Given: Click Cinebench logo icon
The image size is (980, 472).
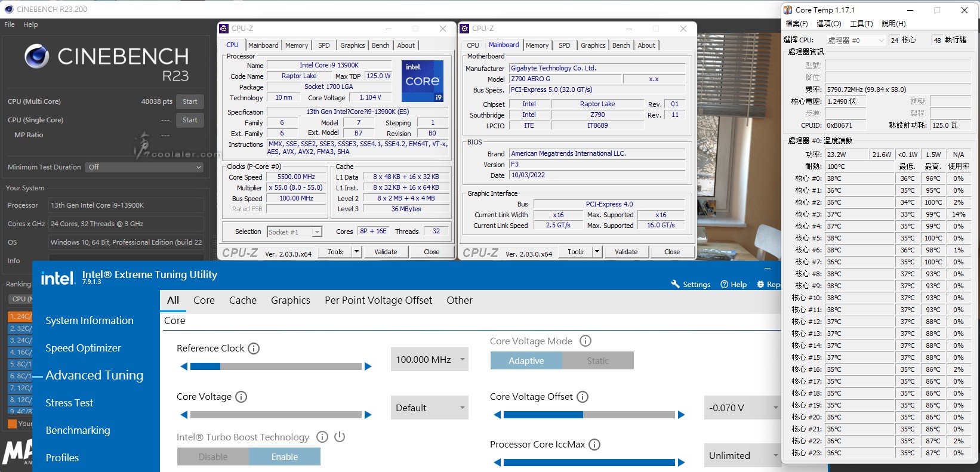Looking at the screenshot, I should (37, 56).
